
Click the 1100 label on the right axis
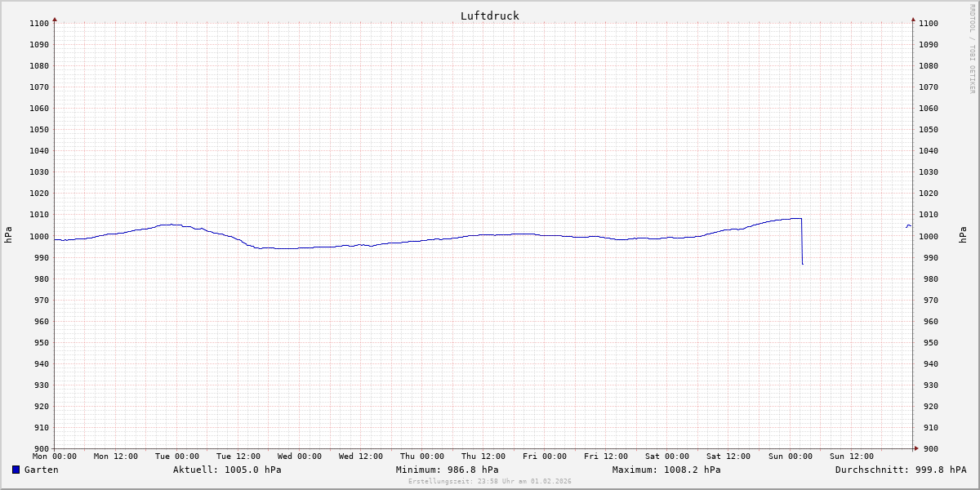pyautogui.click(x=929, y=24)
